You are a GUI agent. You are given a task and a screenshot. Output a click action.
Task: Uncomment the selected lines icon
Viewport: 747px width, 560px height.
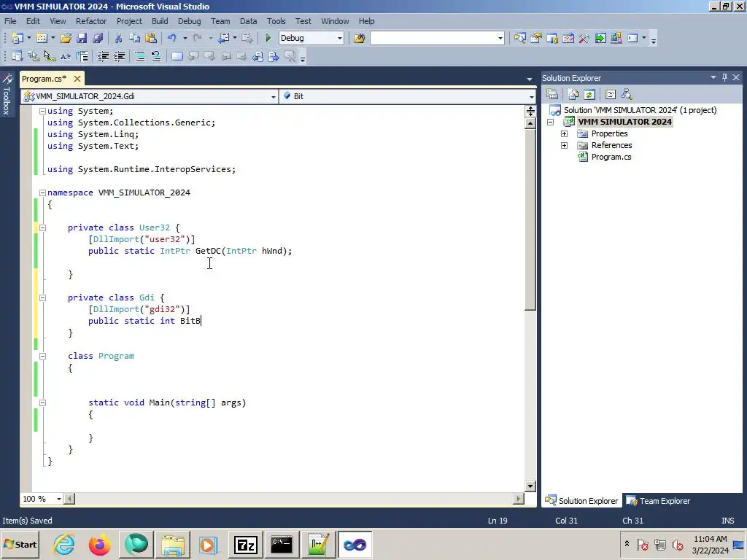(156, 56)
